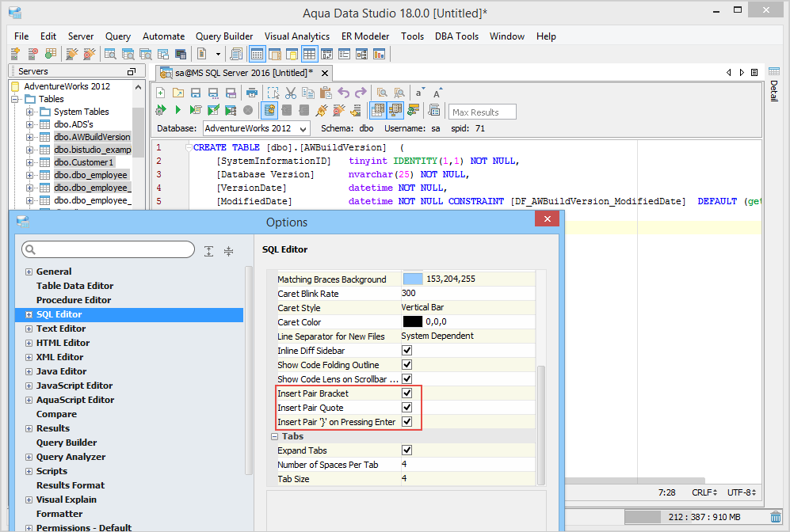
Task: Click the Collapse All icon in Options dialog
Action: click(229, 251)
